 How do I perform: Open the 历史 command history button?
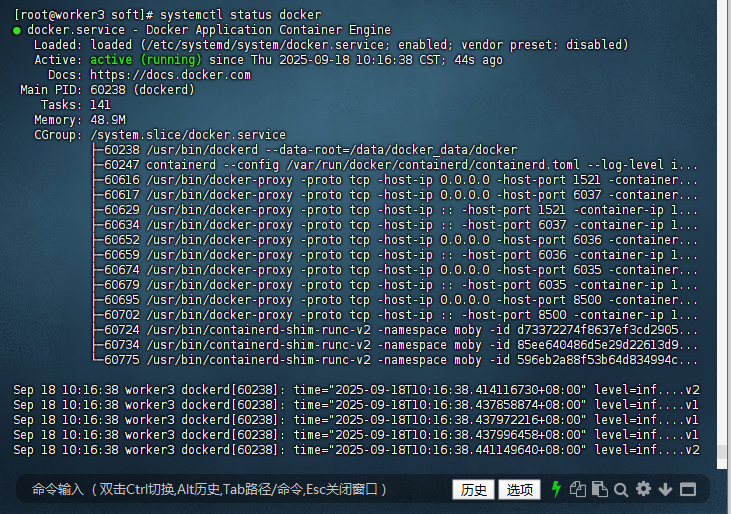point(473,490)
